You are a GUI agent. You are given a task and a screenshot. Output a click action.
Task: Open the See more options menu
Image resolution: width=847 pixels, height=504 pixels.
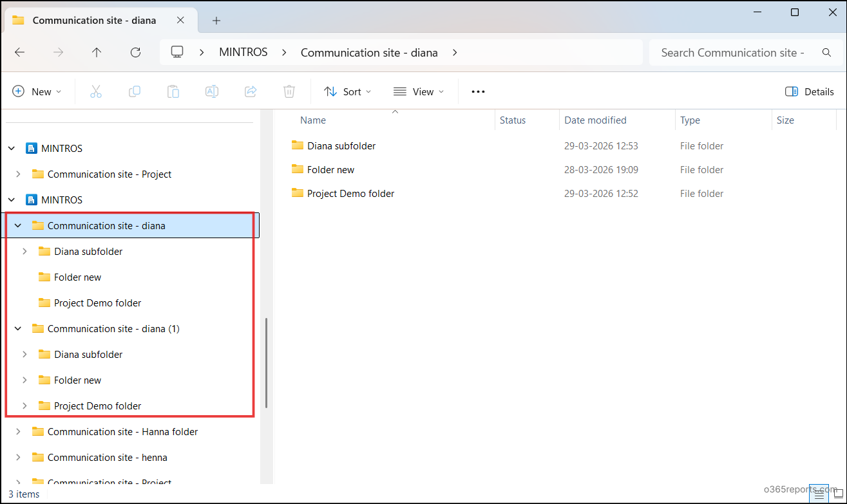477,91
